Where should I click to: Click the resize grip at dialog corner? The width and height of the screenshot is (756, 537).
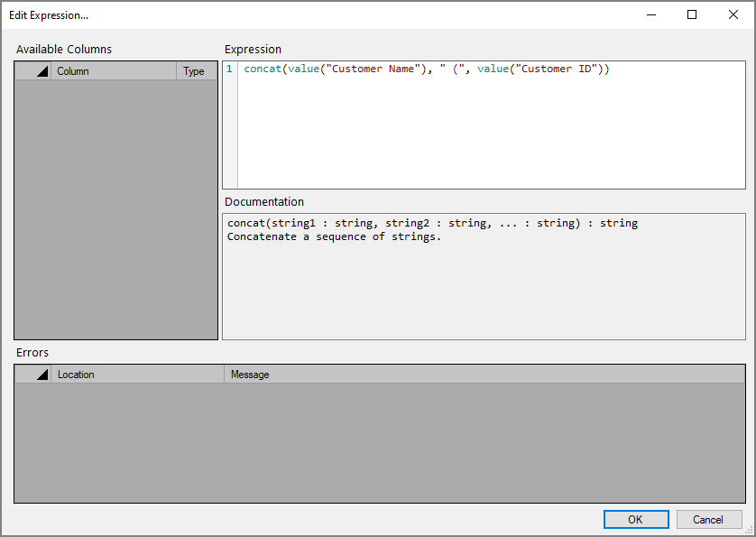pyautogui.click(x=750, y=531)
